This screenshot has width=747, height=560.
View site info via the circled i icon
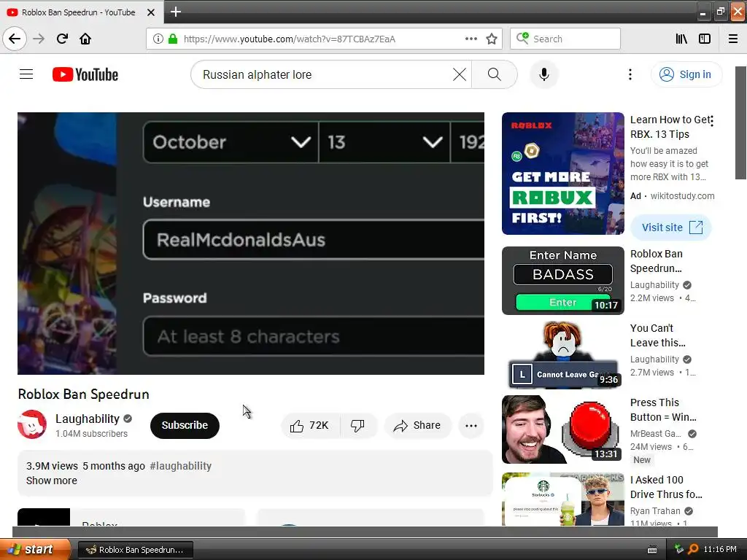tap(158, 39)
